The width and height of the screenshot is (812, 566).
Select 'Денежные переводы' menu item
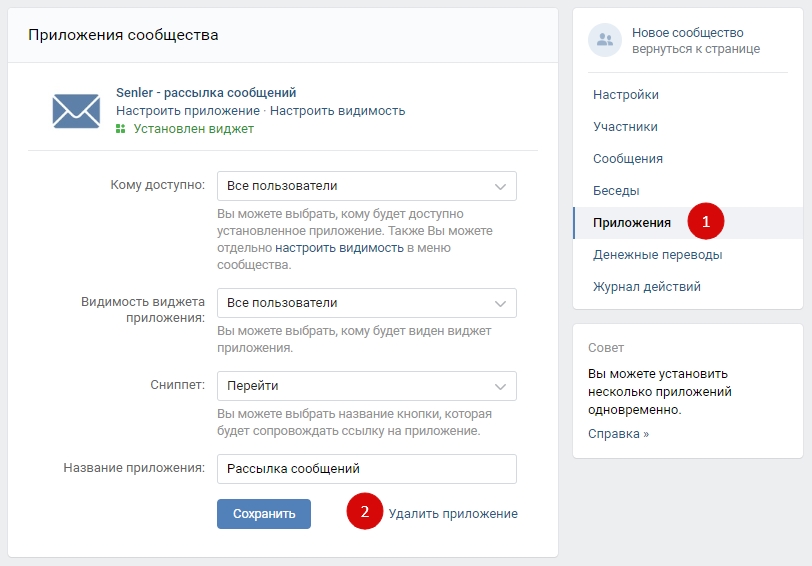(657, 255)
